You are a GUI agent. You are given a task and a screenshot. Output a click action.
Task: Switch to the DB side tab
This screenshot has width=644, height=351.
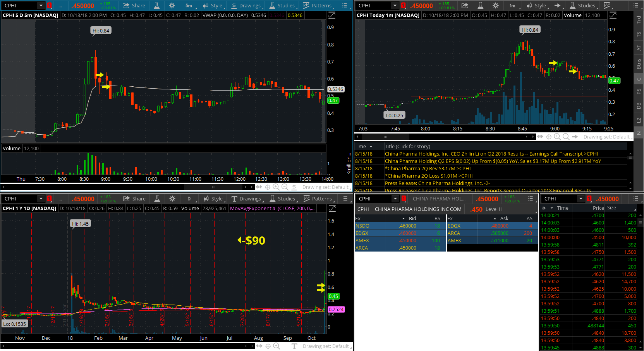pos(639,106)
